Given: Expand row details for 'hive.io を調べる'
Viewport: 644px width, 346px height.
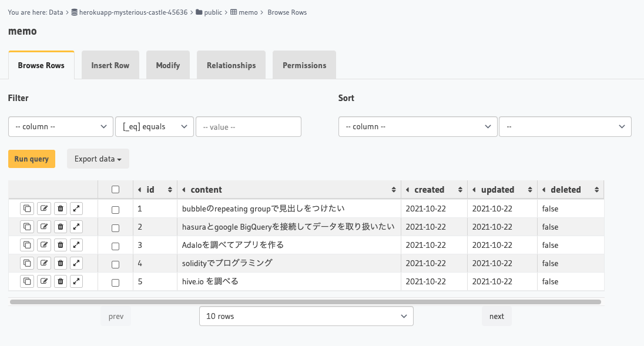Looking at the screenshot, I should (77, 281).
